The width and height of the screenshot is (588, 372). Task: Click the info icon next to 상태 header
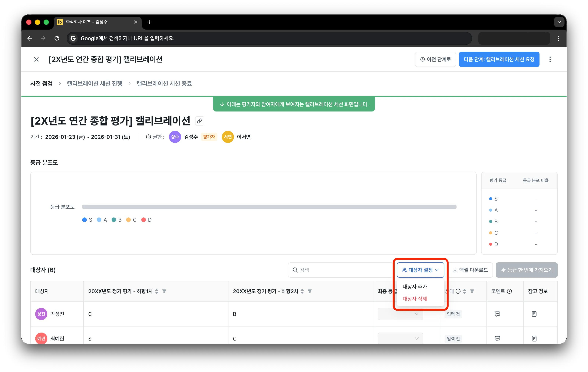coord(458,291)
